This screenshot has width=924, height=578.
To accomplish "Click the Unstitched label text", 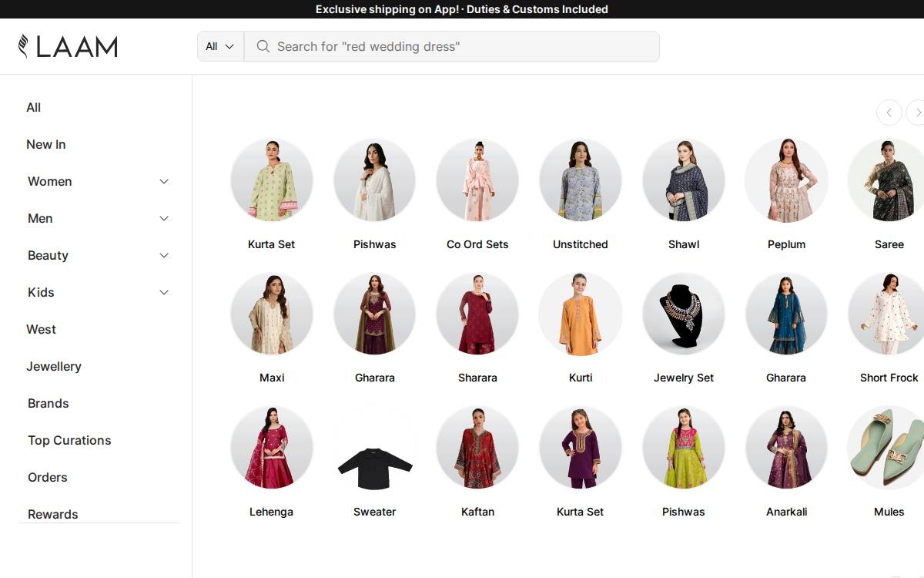I will tap(581, 244).
